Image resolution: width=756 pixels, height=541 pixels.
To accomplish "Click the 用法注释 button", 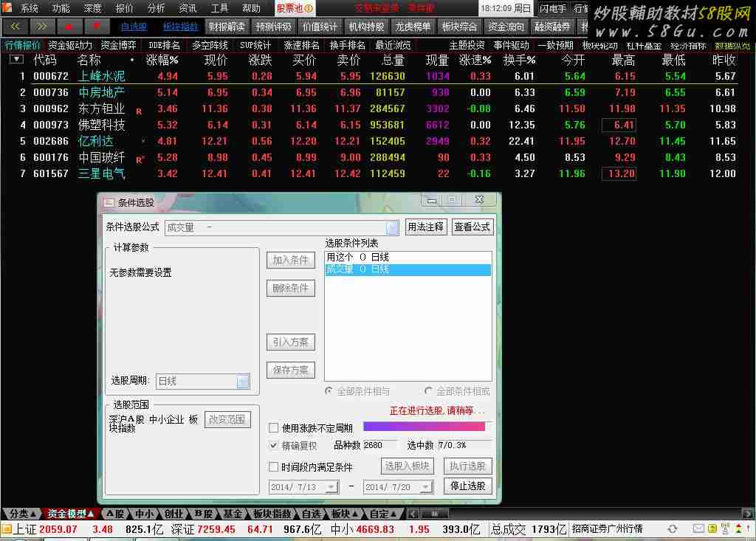I will [426, 227].
